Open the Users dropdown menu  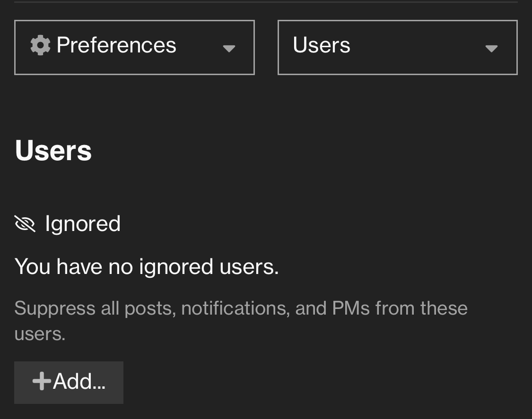(398, 47)
